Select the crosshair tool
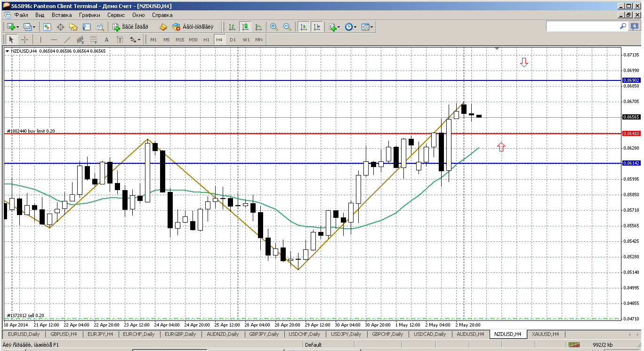 point(24,40)
